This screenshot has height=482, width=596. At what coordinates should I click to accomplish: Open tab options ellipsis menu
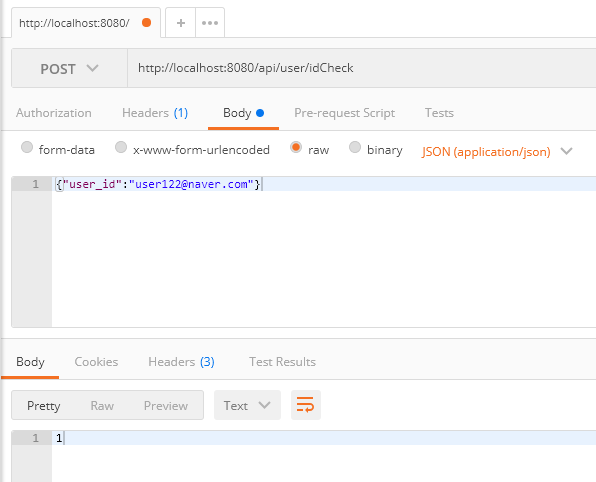coord(210,23)
